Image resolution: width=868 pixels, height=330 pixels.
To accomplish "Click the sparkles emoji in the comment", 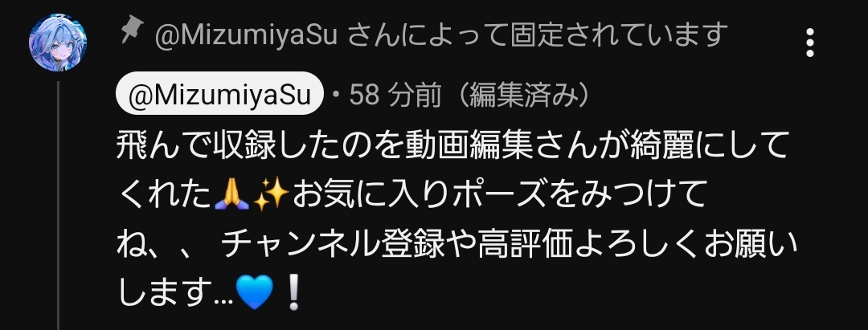I will (271, 194).
